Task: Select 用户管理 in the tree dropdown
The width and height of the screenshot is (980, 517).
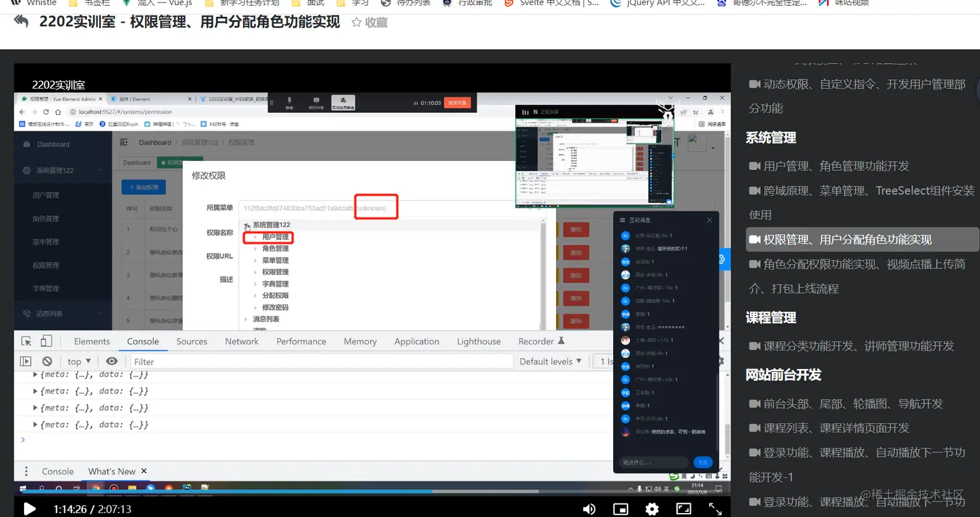Action: (275, 237)
